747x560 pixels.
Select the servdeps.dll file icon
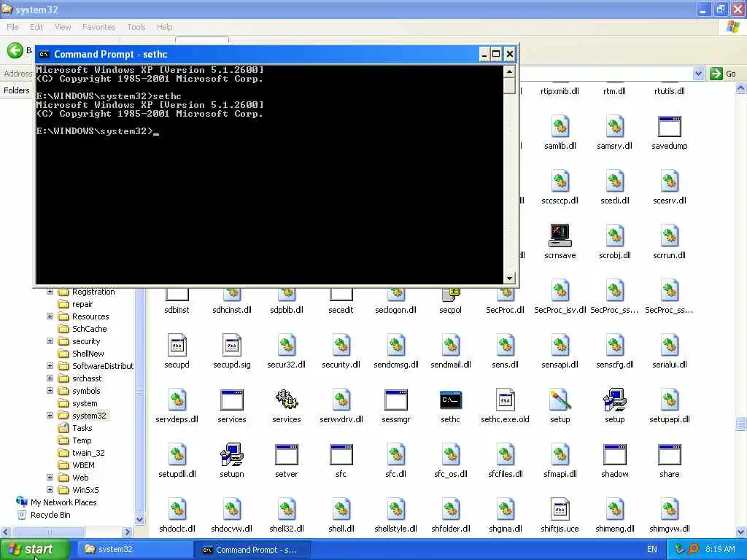click(x=177, y=400)
